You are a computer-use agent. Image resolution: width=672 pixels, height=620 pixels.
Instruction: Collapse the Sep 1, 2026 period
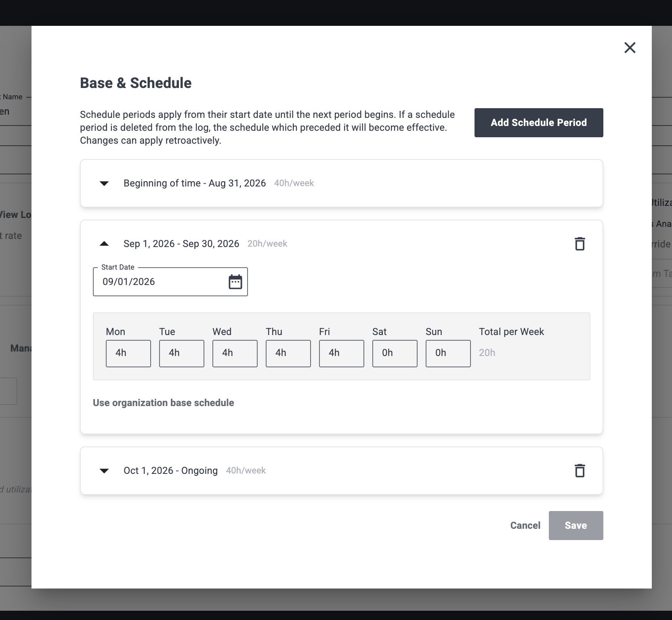(104, 244)
